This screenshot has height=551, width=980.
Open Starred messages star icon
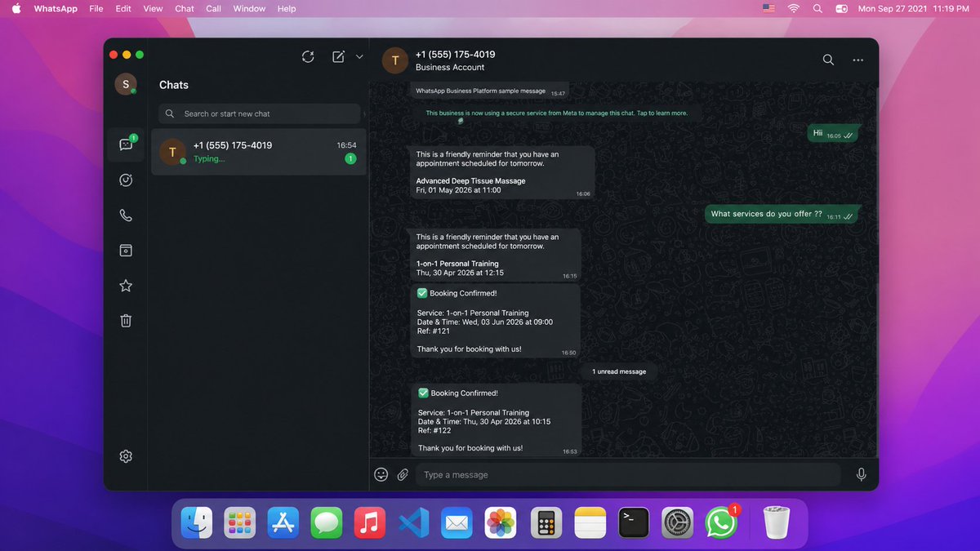pyautogui.click(x=126, y=286)
